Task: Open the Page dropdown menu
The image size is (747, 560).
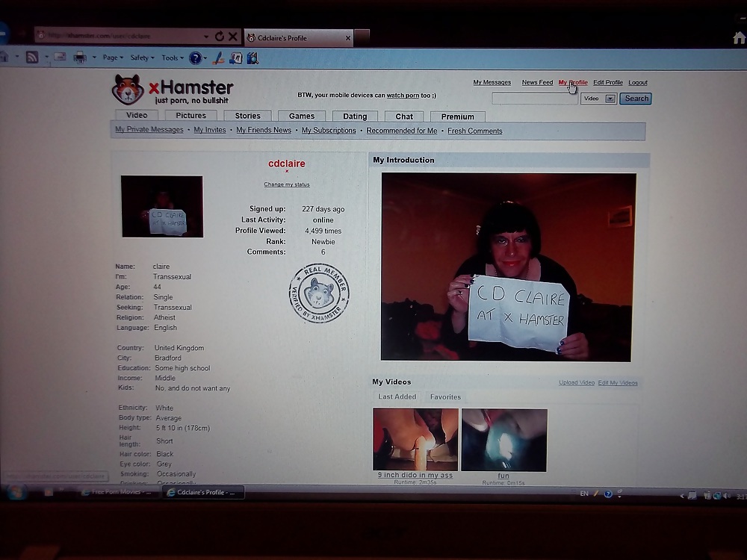Action: pos(112,57)
